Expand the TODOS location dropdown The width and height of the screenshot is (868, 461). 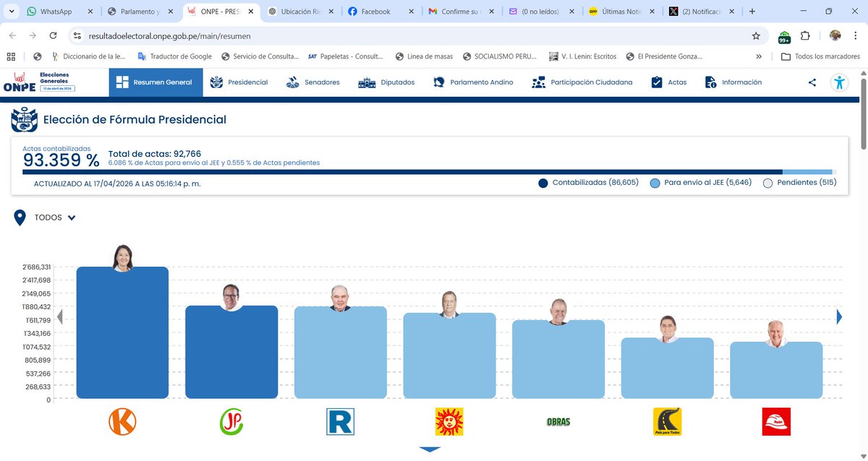pos(56,217)
